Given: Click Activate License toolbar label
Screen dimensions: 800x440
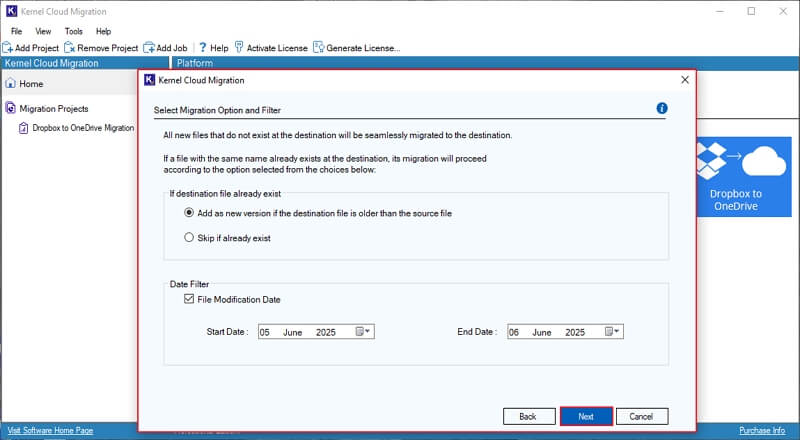Looking at the screenshot, I should [277, 48].
